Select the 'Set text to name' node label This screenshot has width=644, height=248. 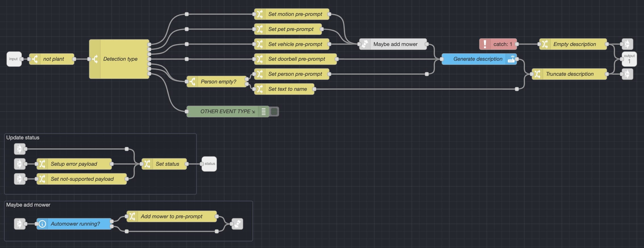[x=288, y=89]
